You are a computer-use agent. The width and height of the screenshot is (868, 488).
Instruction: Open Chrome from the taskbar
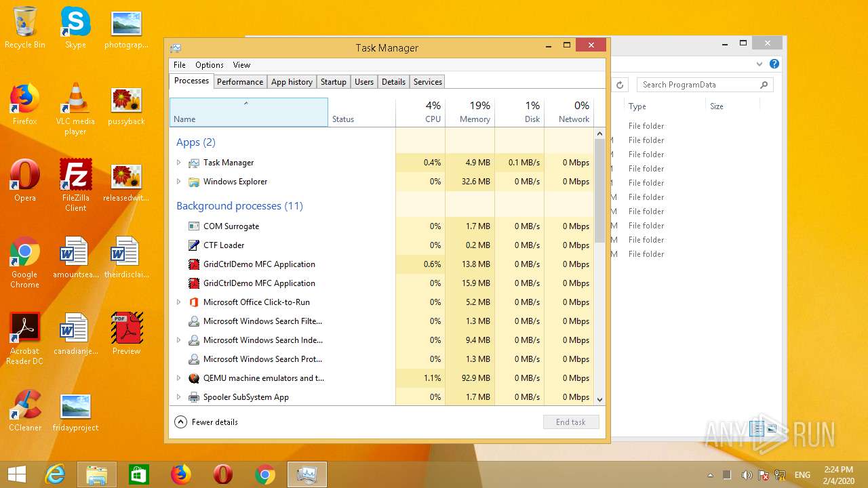[265, 474]
